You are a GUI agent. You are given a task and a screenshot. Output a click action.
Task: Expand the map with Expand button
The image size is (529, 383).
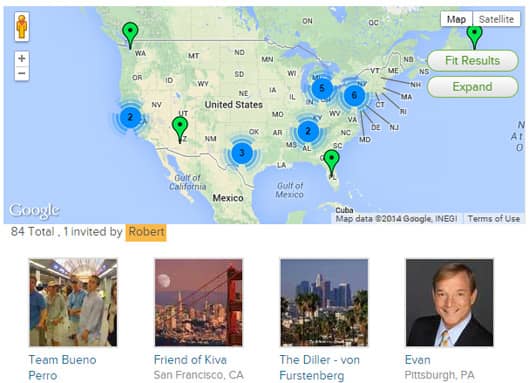(x=473, y=87)
